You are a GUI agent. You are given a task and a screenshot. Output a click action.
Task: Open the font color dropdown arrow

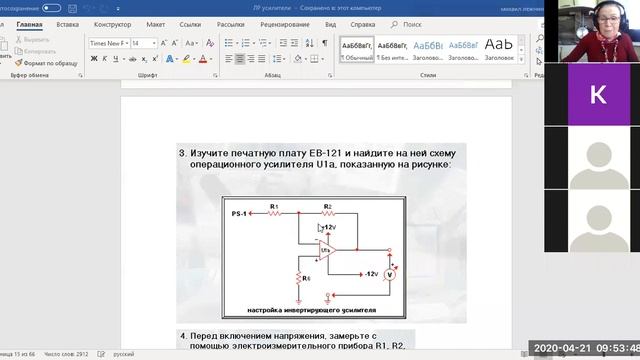pyautogui.click(x=211, y=59)
